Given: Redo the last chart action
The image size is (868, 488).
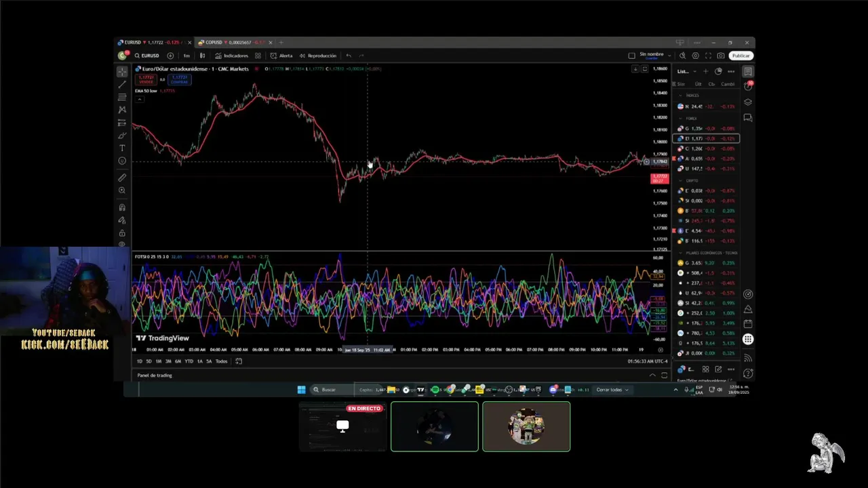Looking at the screenshot, I should coord(361,56).
